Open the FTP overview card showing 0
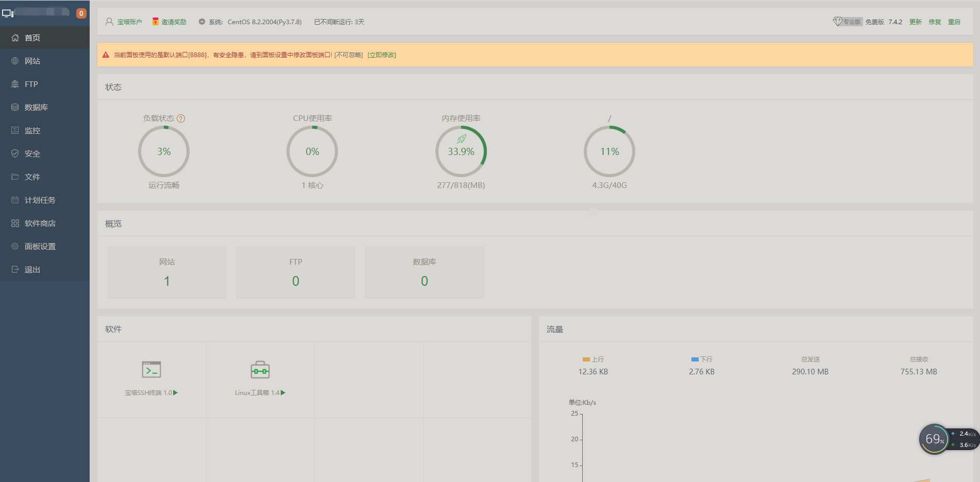Image resolution: width=980 pixels, height=482 pixels. (296, 272)
